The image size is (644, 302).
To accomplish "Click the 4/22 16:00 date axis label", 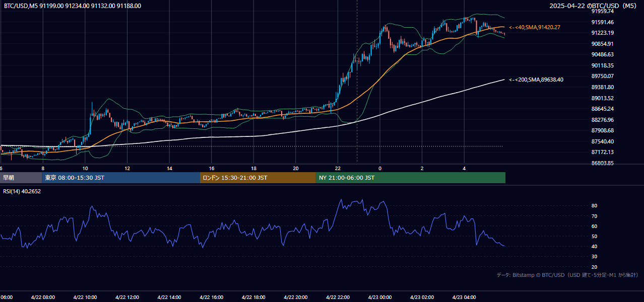I will click(211, 297).
